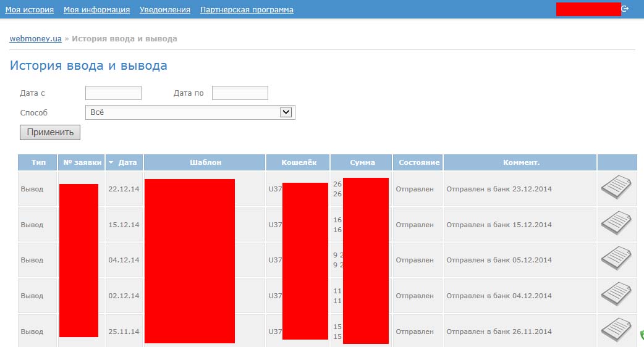This screenshot has height=347, width=644.
Task: Open receipt icon for 15.12.14 withdrawal
Action: tap(616, 224)
